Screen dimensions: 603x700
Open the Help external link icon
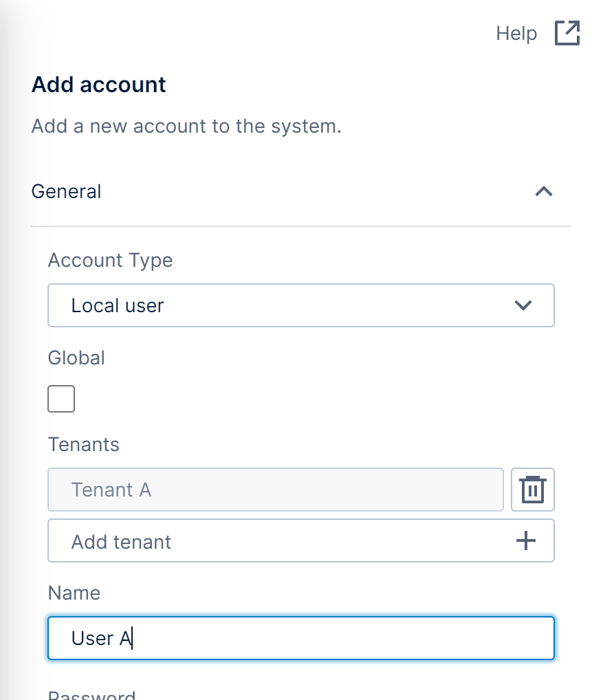(x=567, y=33)
